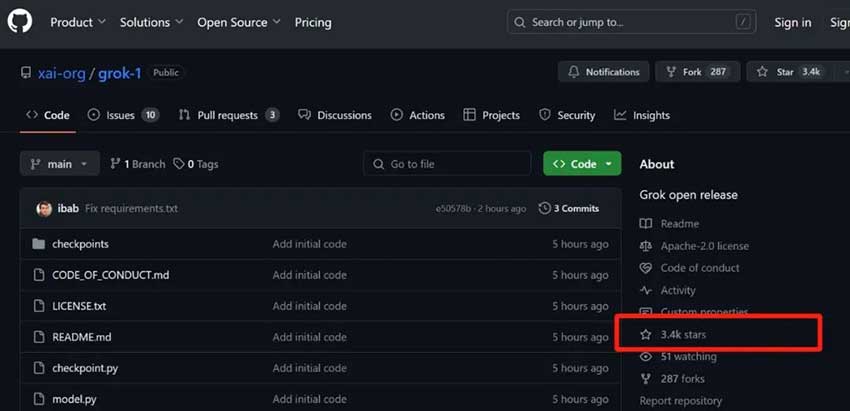
Task: Switch to the Discussions tab
Action: point(335,115)
